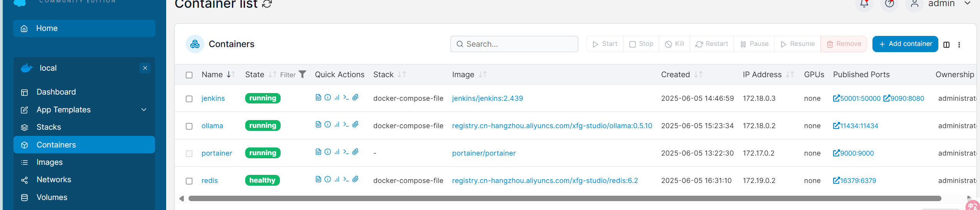Image resolution: width=980 pixels, height=210 pixels.
Task: Open logs for the portainer container
Action: (318, 152)
